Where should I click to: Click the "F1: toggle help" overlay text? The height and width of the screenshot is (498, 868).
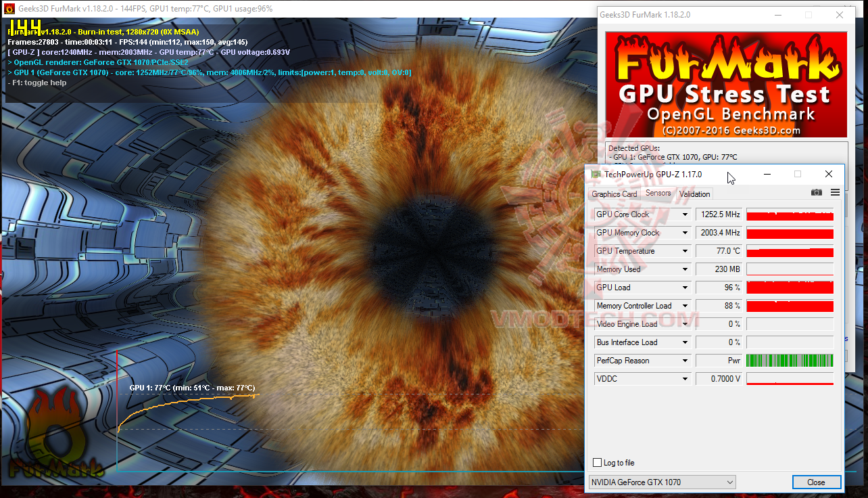coord(37,83)
